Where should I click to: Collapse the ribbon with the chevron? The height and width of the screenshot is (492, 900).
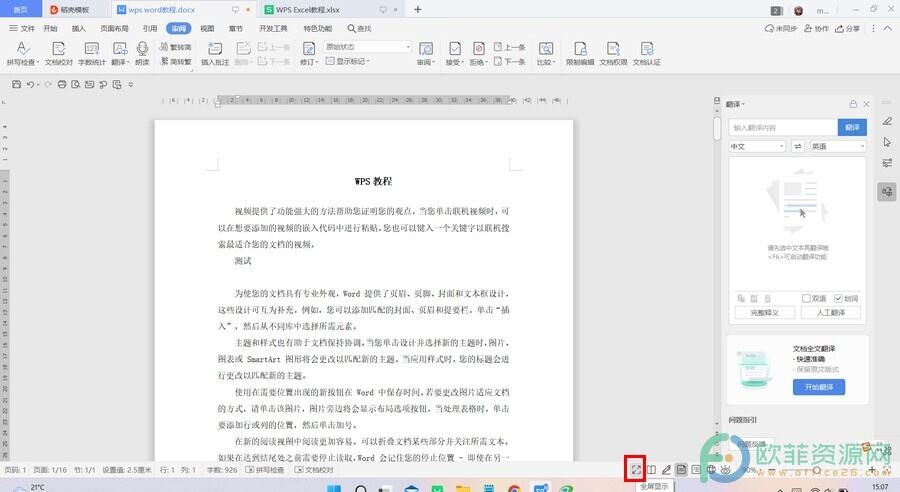pos(887,28)
